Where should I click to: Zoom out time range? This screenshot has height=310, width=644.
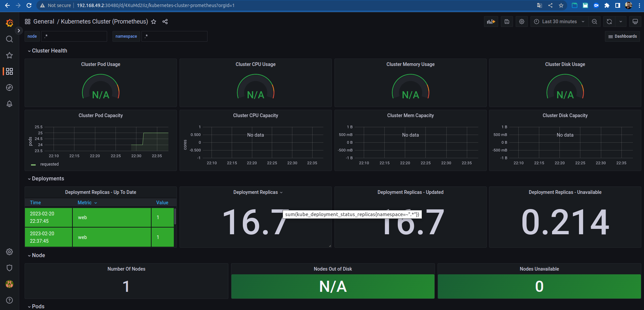594,22
